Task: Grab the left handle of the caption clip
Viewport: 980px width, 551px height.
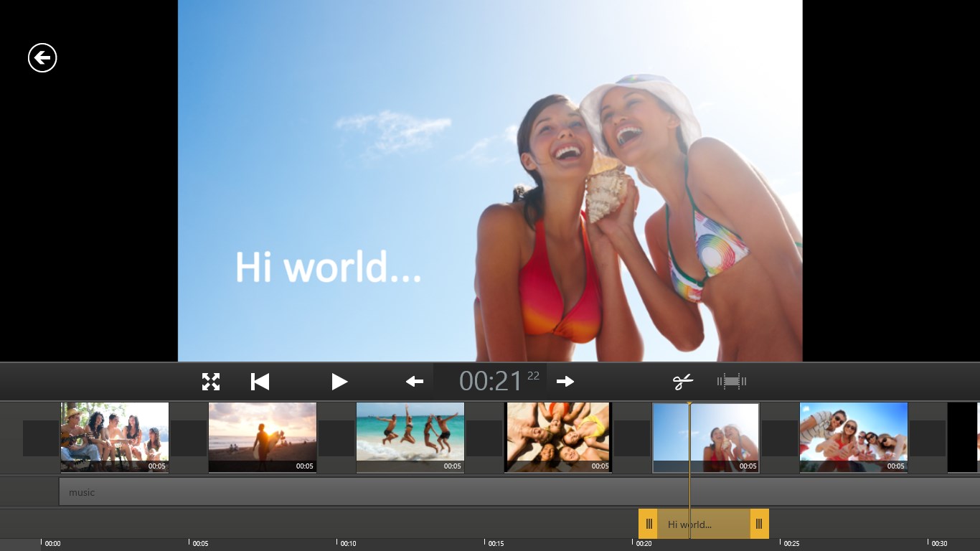Action: click(x=649, y=524)
